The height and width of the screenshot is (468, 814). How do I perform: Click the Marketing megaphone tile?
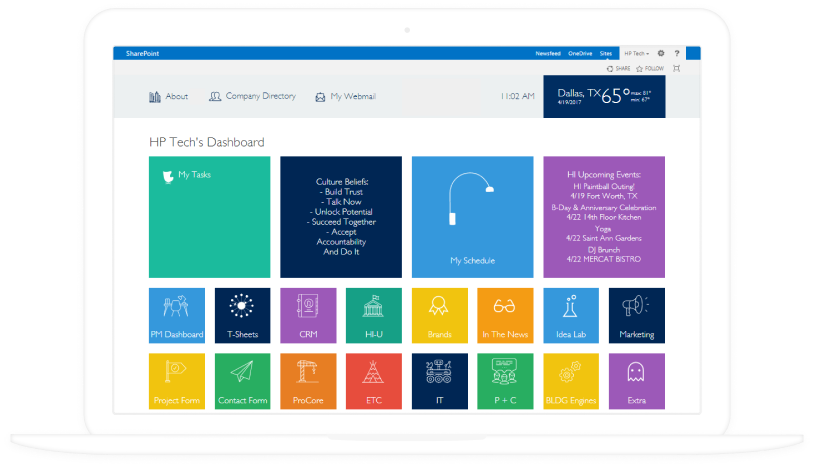click(636, 316)
